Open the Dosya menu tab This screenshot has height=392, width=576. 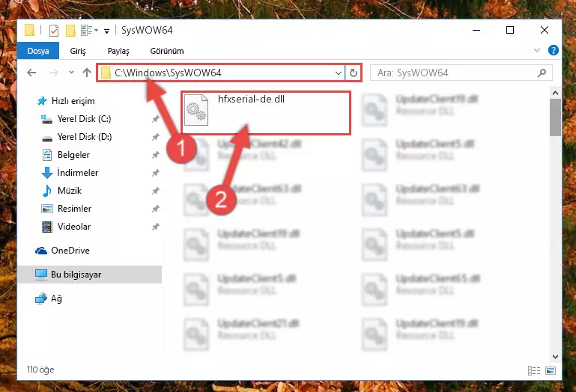tap(38, 51)
